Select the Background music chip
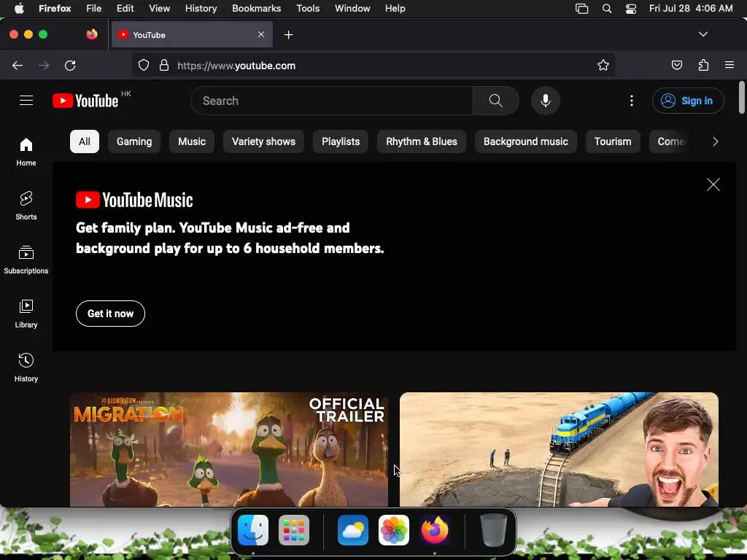The image size is (747, 560). tap(526, 141)
